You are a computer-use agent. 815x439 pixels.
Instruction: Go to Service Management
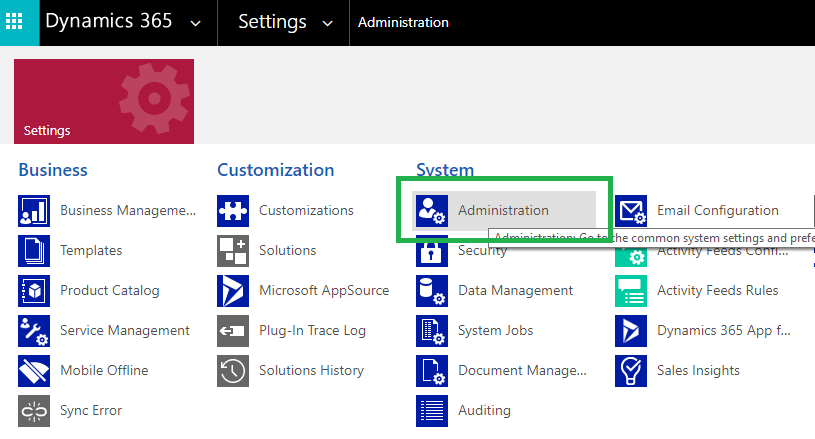(x=125, y=330)
